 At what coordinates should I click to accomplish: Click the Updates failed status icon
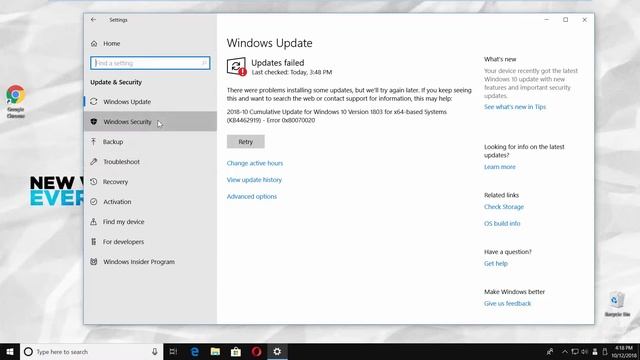[236, 67]
